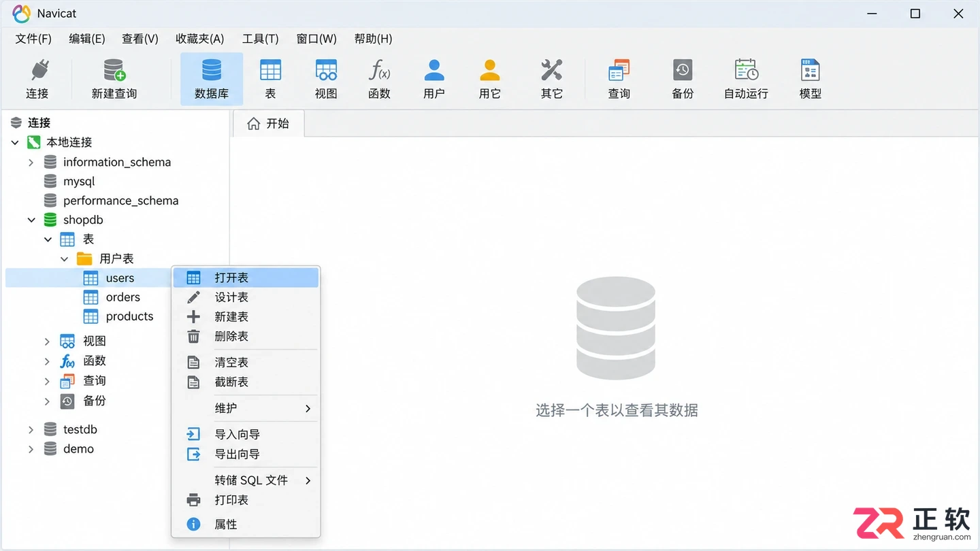Viewport: 980px width, 551px height.
Task: Click the green shopdb database icon
Action: (50, 220)
